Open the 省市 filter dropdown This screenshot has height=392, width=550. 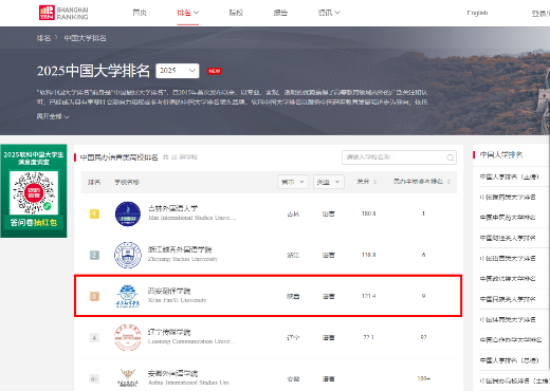pyautogui.click(x=293, y=182)
